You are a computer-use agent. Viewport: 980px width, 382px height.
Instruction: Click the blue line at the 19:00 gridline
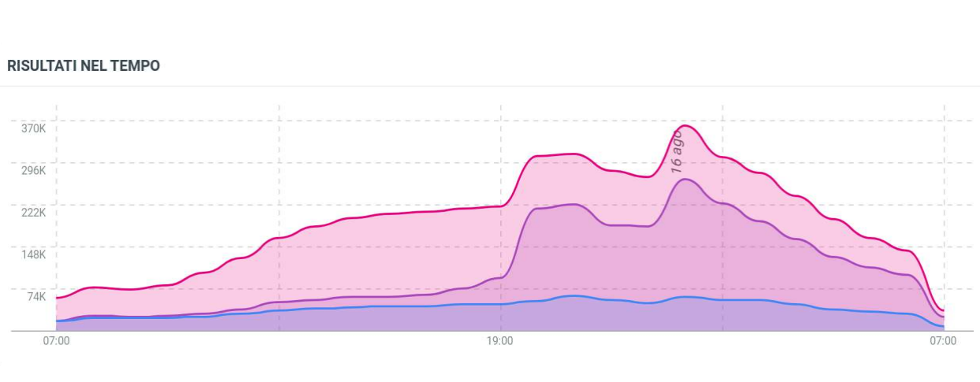(501, 304)
